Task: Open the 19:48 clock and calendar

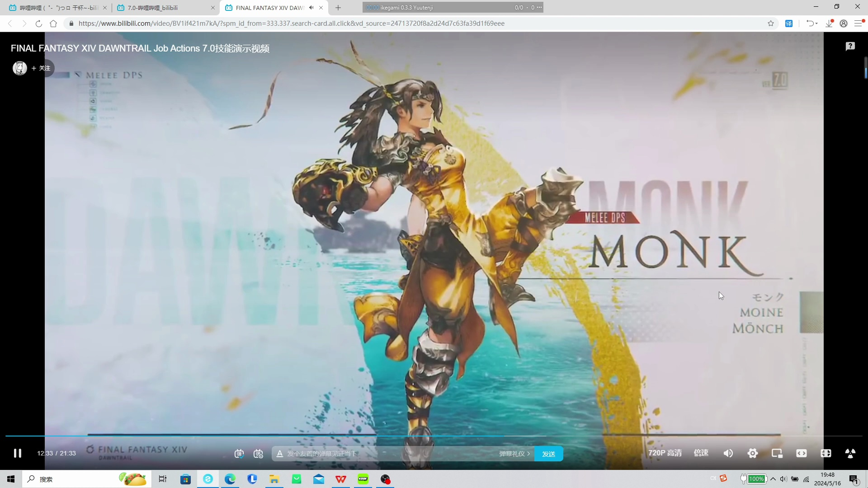Action: [x=827, y=479]
